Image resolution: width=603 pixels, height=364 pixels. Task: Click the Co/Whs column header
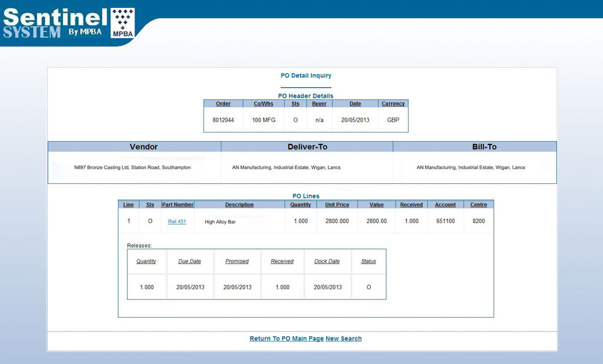pyautogui.click(x=264, y=104)
